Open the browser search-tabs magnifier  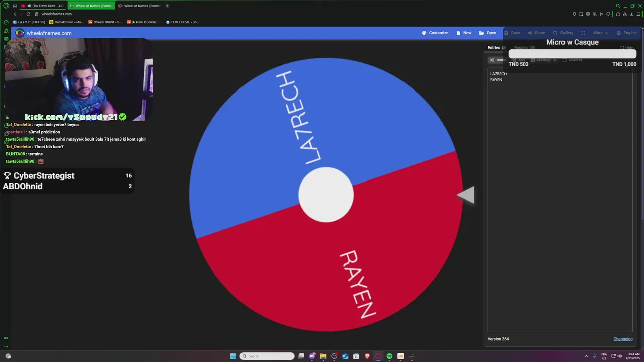pyautogui.click(x=618, y=6)
